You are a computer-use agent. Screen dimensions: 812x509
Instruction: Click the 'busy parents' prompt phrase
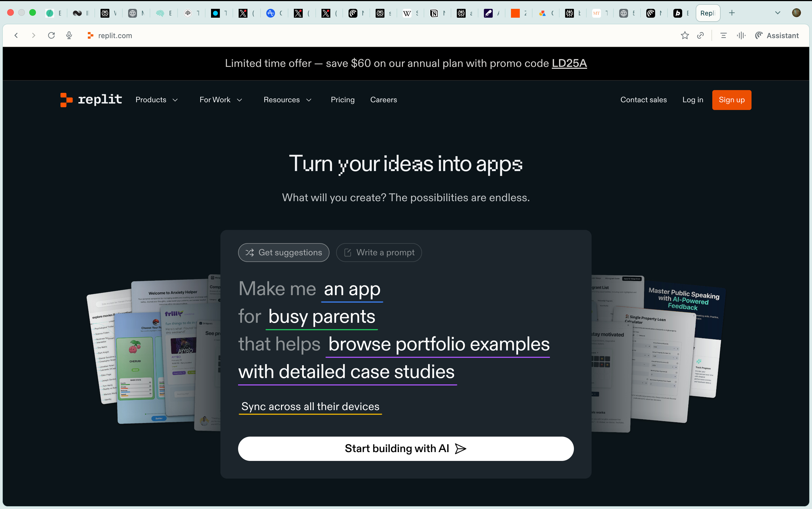coord(321,316)
